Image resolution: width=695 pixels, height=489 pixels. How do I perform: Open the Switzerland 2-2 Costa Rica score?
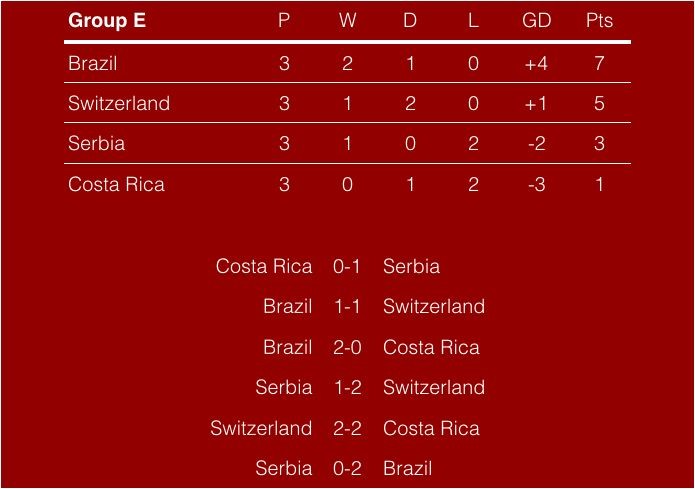tap(347, 428)
